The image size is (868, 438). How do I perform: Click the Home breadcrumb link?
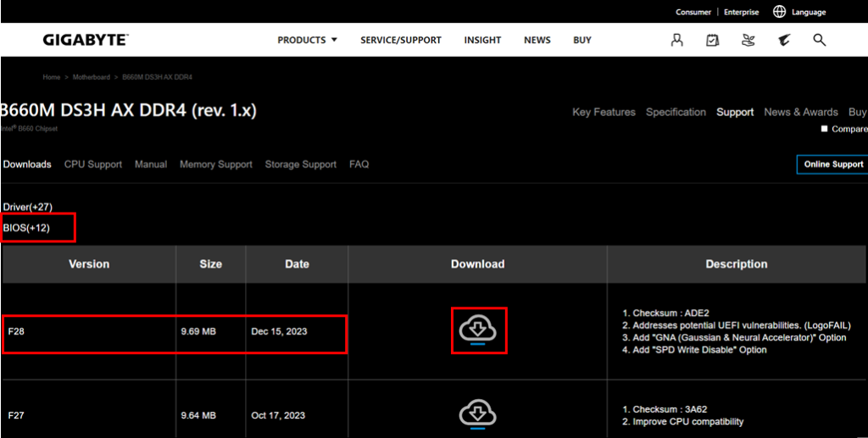click(x=52, y=77)
